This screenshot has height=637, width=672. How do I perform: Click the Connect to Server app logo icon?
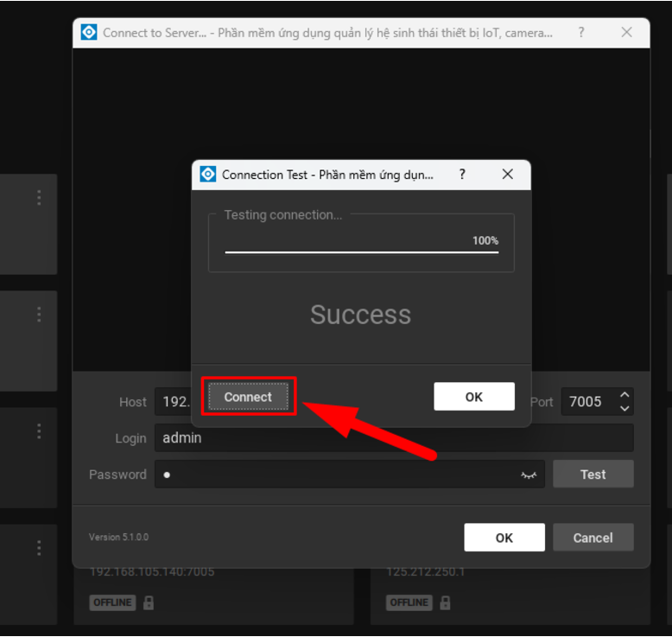tap(89, 33)
